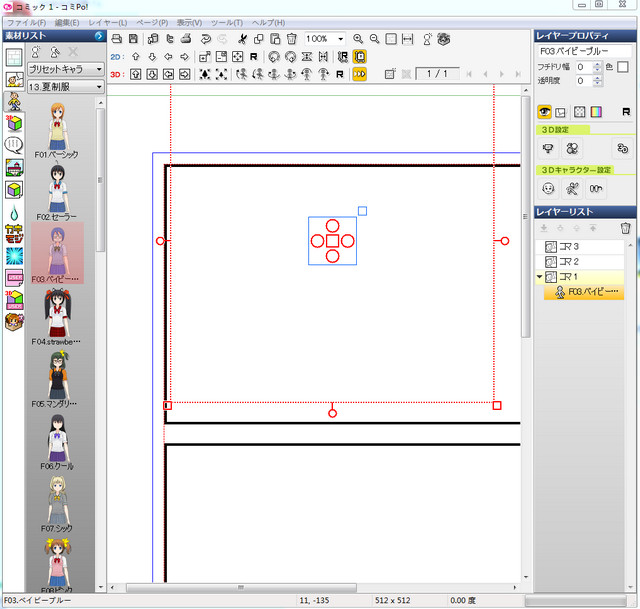Delete layer using layer list trash icon
This screenshot has width=640, height=609.
[x=625, y=228]
